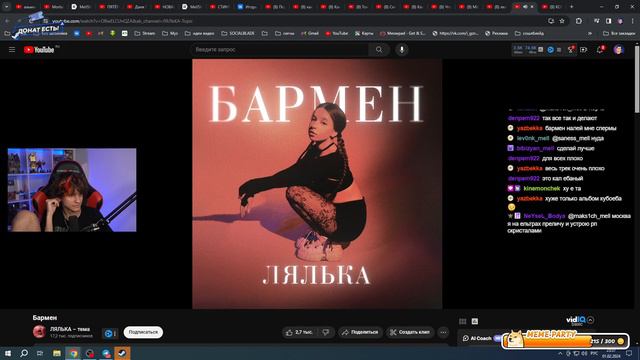Switch to the ПЯТЕ browser tab
The image size is (640, 360).
click(109, 7)
